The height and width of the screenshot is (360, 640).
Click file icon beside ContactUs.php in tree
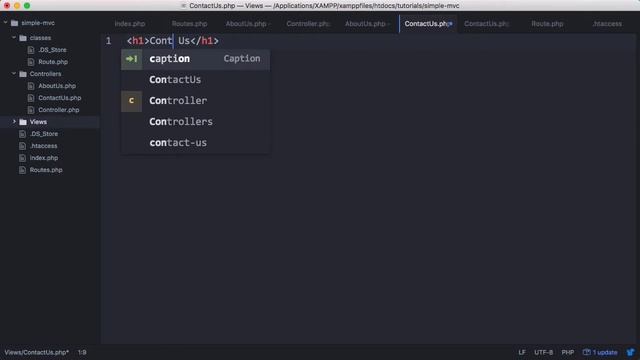(31, 98)
